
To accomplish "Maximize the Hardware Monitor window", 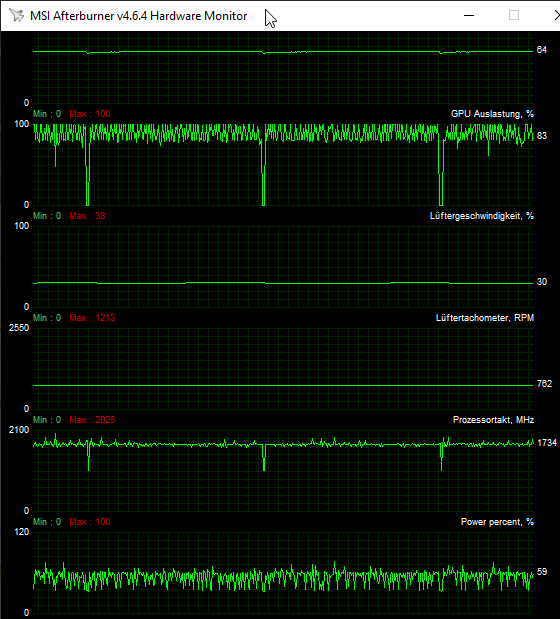I will click(x=514, y=15).
